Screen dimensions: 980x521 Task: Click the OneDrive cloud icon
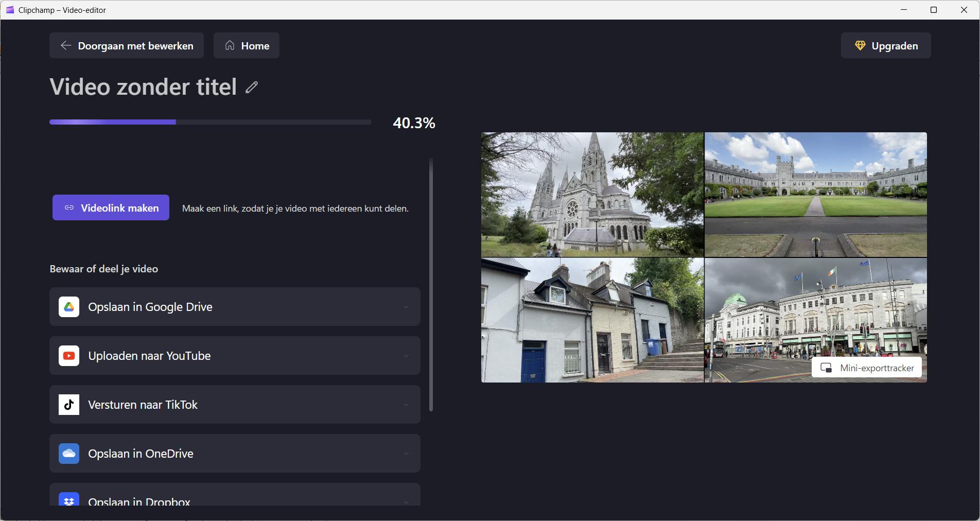coord(69,454)
